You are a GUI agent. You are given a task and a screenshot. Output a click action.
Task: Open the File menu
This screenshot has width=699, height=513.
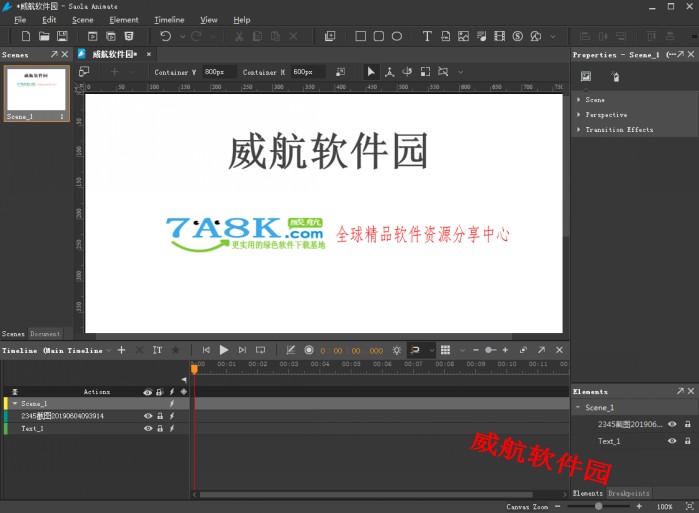(20, 20)
